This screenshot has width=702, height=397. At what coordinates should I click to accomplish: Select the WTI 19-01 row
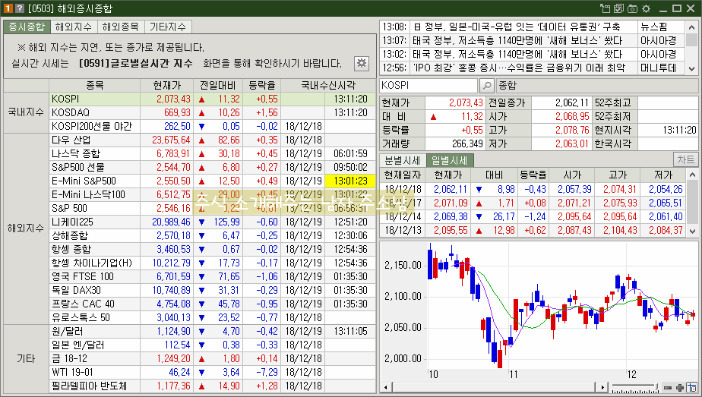[212, 372]
